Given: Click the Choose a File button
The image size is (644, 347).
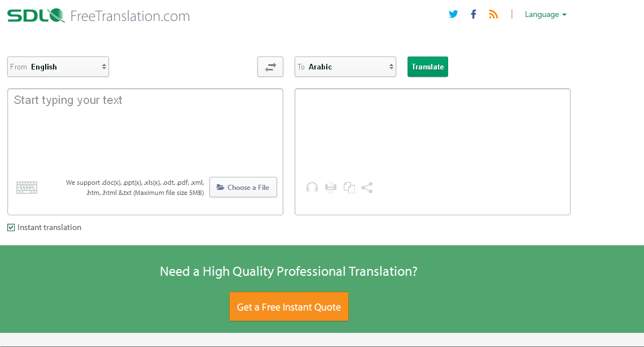Looking at the screenshot, I should click(243, 187).
